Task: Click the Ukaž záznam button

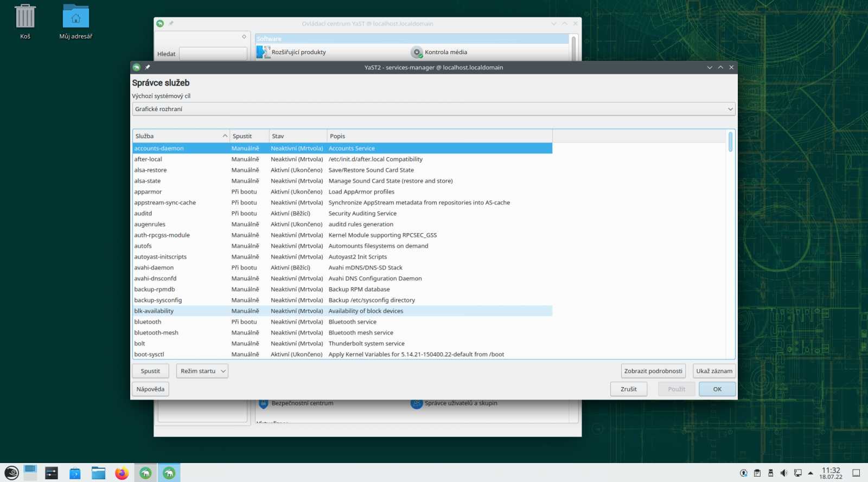Action: [714, 371]
